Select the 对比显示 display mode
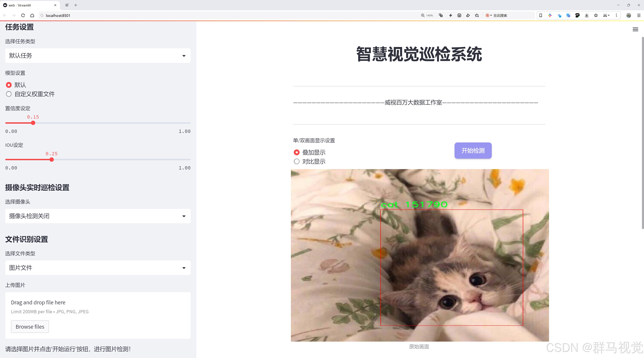Viewport: 644px width, 358px height. tap(297, 161)
